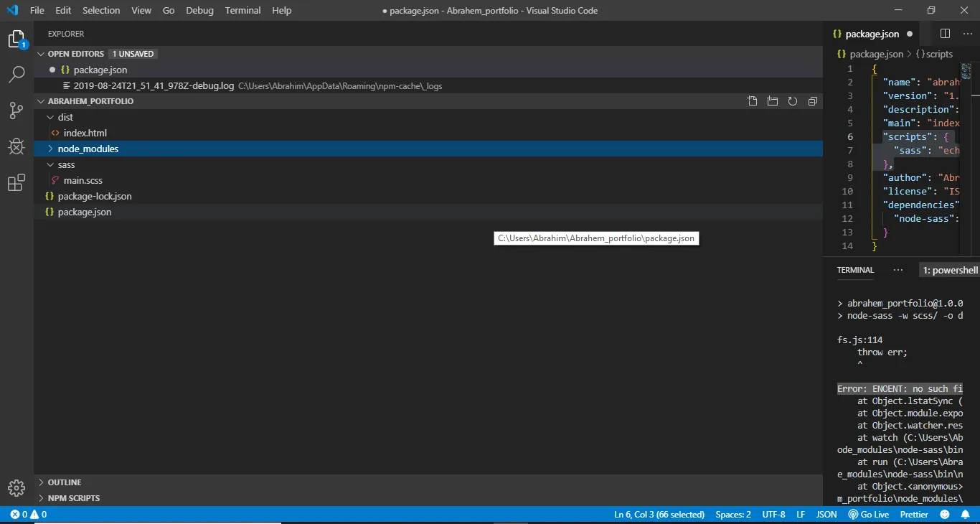Open the Terminal menu

point(243,10)
